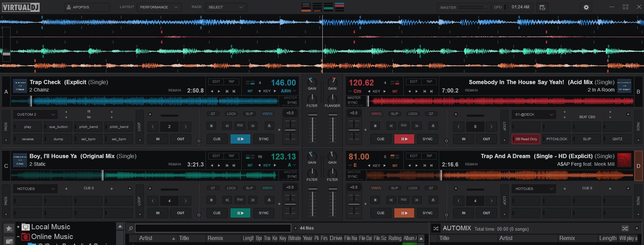The width and height of the screenshot is (644, 245).
Task: Toggle SLIP mode on deck A
Action: [249, 114]
